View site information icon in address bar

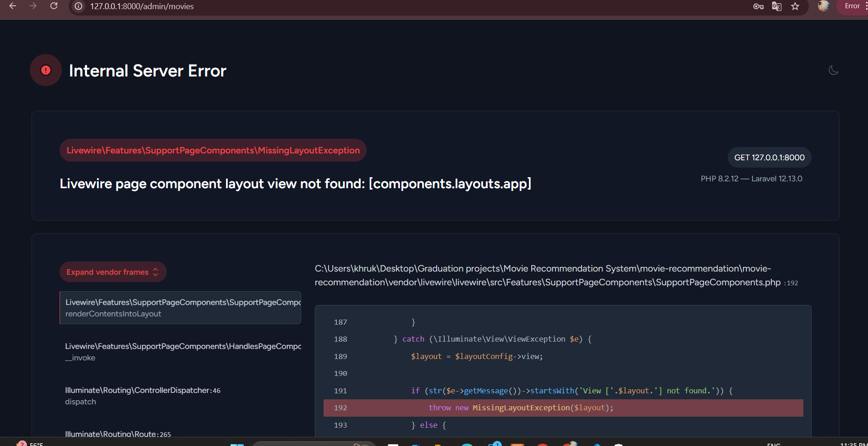79,6
